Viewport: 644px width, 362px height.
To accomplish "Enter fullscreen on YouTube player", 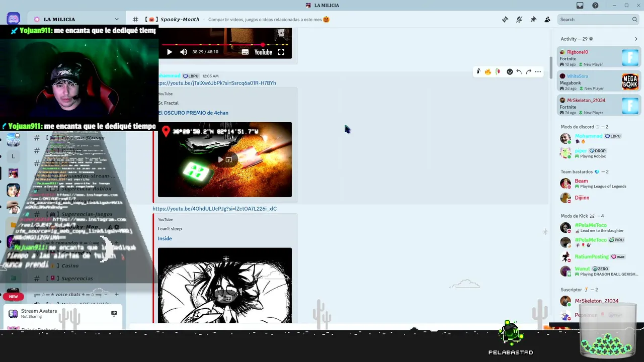I will [281, 52].
